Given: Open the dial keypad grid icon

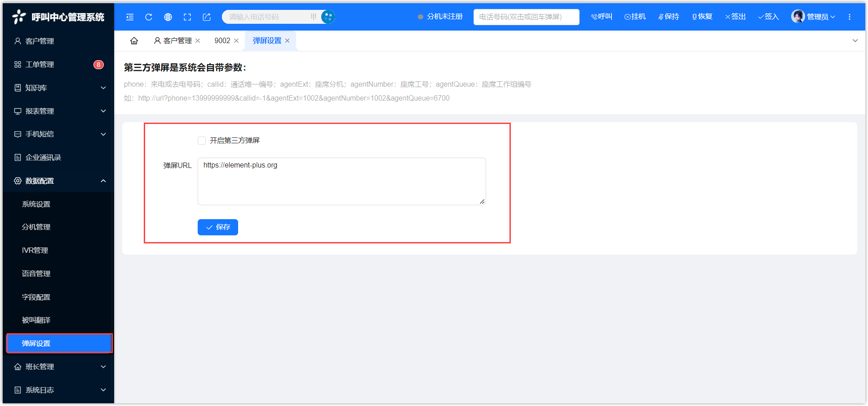Looking at the screenshot, I should [x=314, y=17].
